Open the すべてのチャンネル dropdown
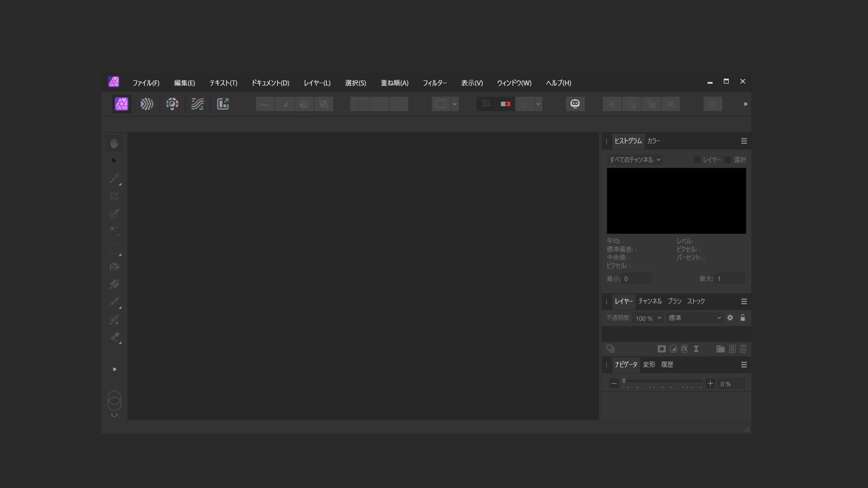The image size is (868, 488). pos(635,160)
